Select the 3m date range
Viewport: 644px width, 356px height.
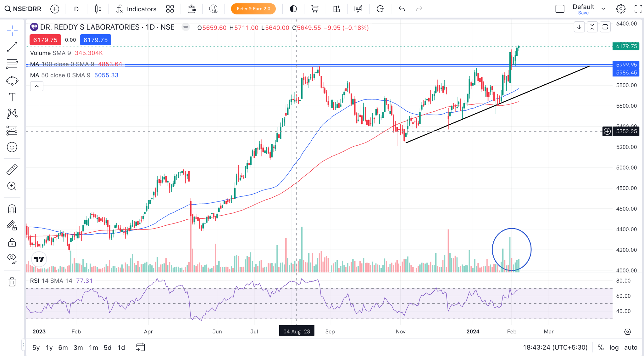pos(78,348)
